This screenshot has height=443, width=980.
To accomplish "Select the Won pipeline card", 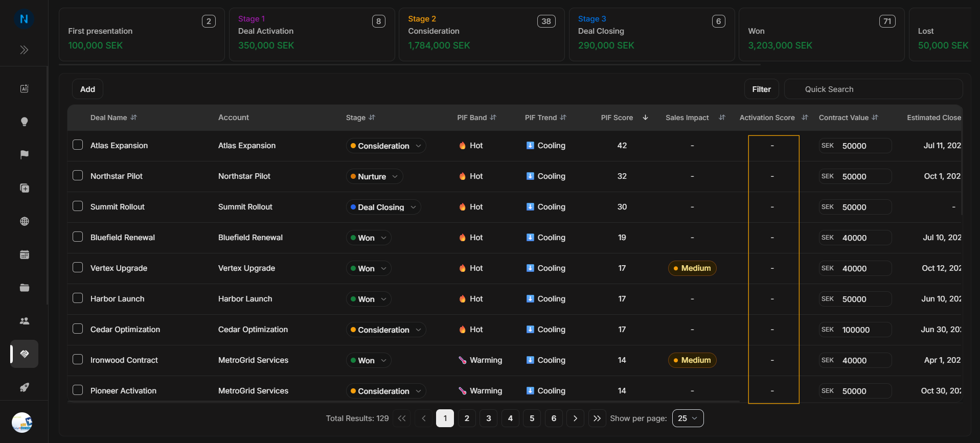I will click(822, 34).
